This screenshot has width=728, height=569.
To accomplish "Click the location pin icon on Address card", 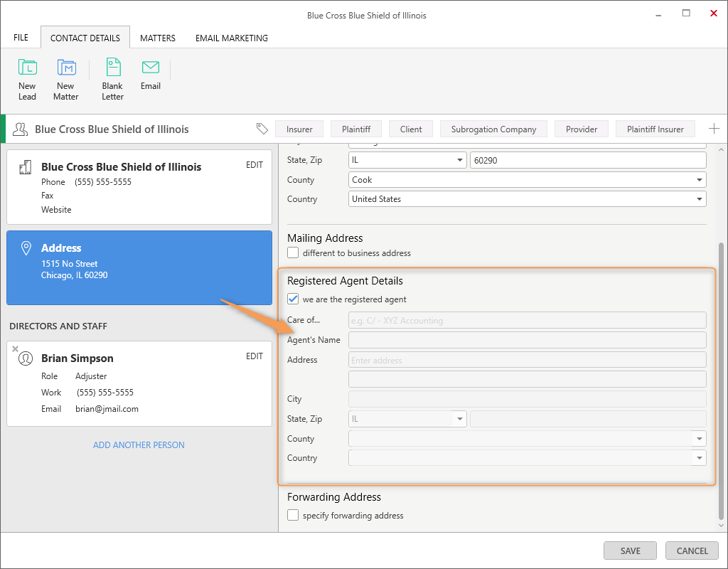I will point(26,248).
